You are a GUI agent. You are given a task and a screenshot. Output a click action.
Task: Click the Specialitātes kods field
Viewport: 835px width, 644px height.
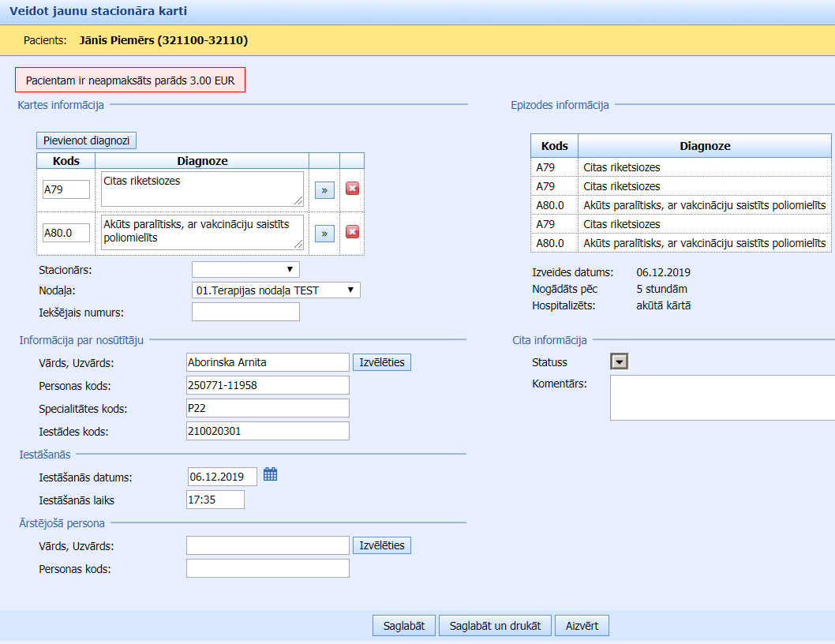click(268, 408)
